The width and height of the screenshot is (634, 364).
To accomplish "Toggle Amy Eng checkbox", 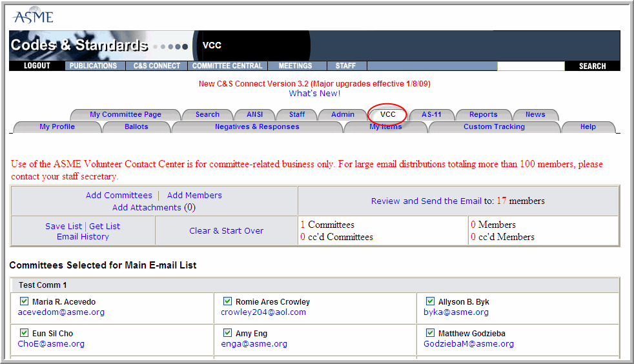I will tap(228, 333).
